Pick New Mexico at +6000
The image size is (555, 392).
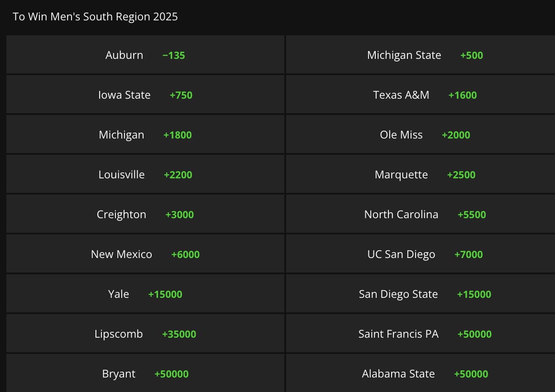(145, 254)
